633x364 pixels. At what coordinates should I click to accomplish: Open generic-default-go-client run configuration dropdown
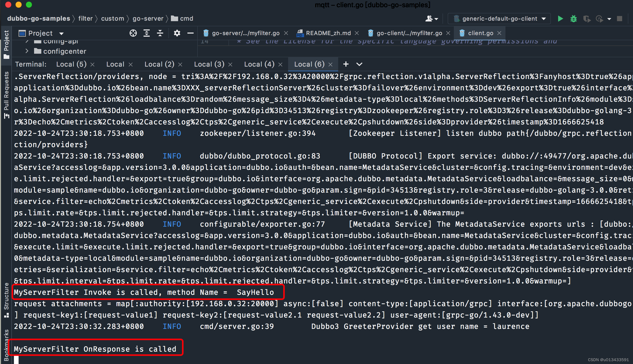pyautogui.click(x=499, y=19)
